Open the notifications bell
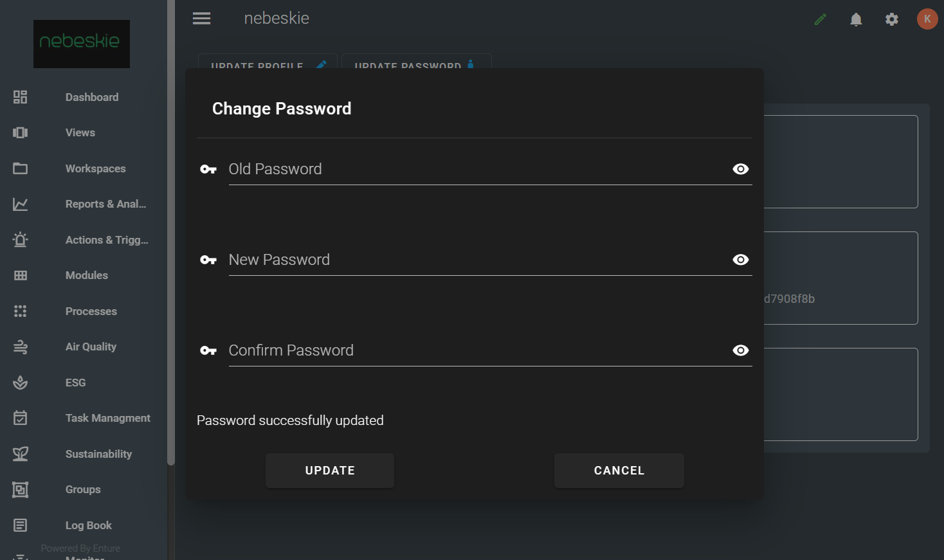 click(856, 19)
